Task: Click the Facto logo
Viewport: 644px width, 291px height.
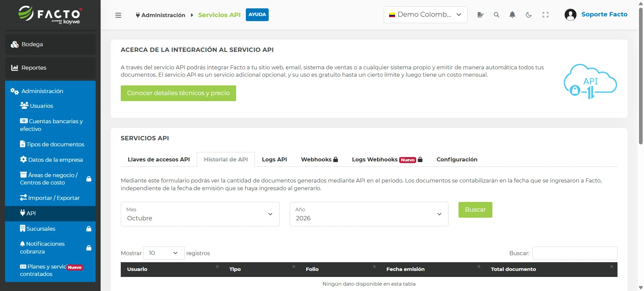Action: [50, 15]
